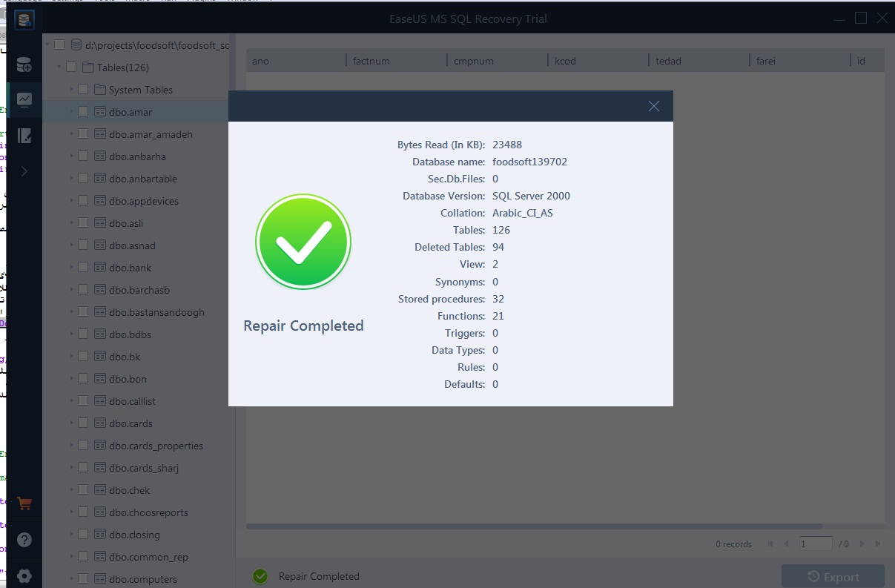Expand the dbo.cards_sharj node
895x588 pixels.
(x=72, y=468)
